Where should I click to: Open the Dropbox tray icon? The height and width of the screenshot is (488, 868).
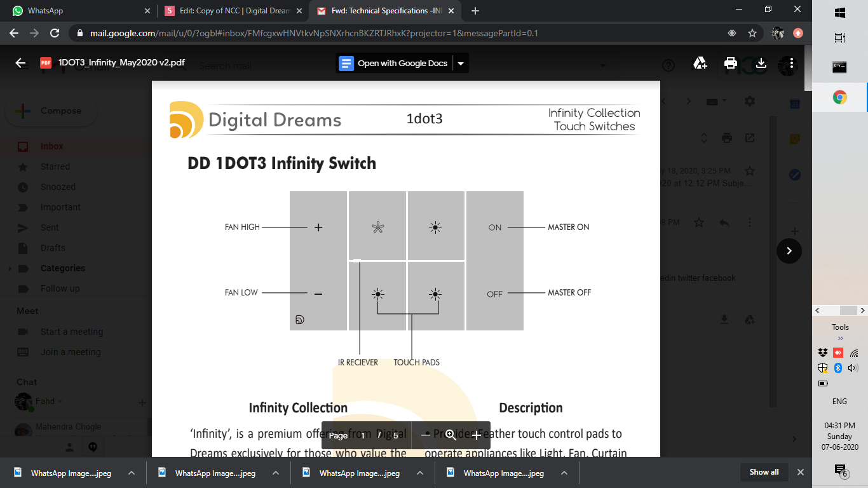tap(823, 353)
